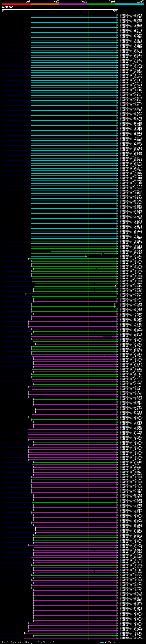Select the UniRef100_B9VU15 label
This screenshot has width=146, height=644.
[x=131, y=251]
